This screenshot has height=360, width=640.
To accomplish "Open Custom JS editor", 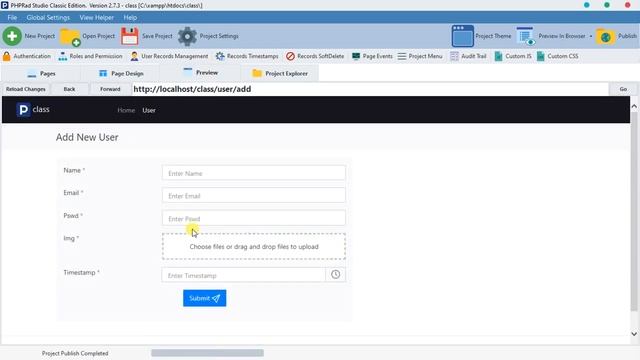I will point(513,56).
